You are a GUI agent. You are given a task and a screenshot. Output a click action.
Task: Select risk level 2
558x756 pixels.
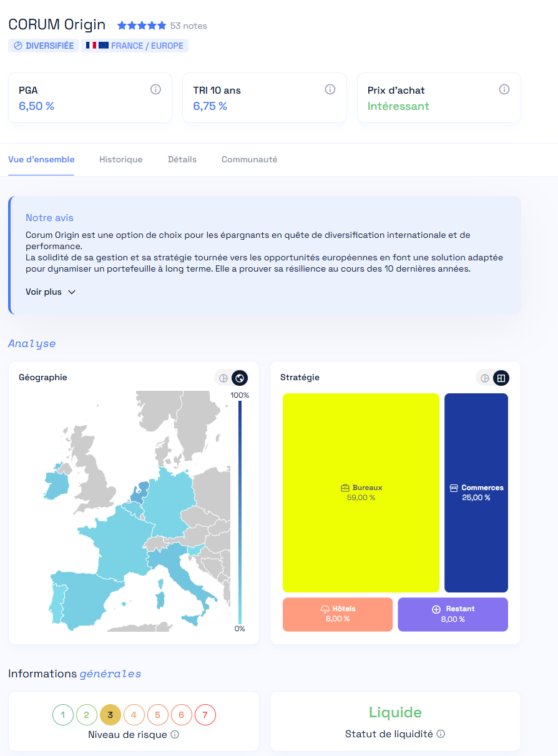87,715
